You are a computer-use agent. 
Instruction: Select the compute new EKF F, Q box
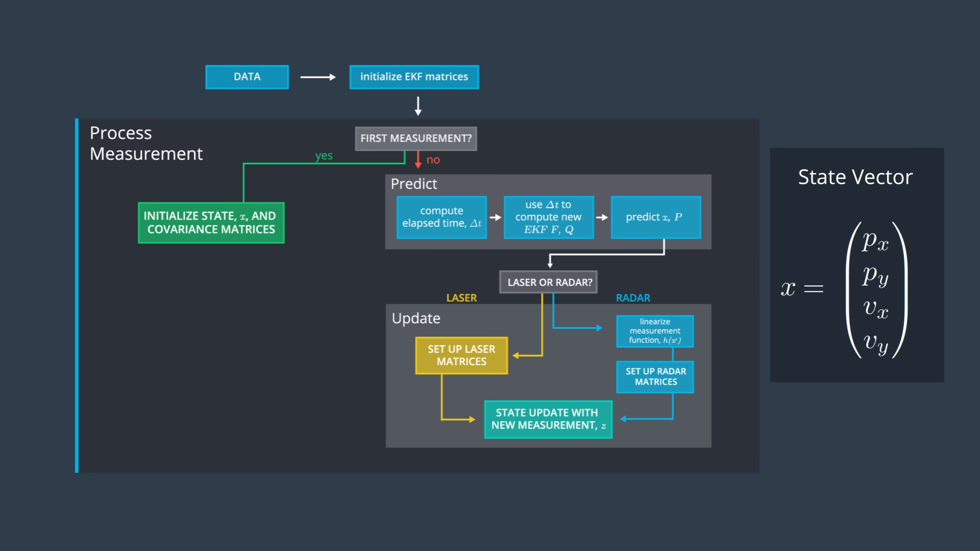click(549, 217)
